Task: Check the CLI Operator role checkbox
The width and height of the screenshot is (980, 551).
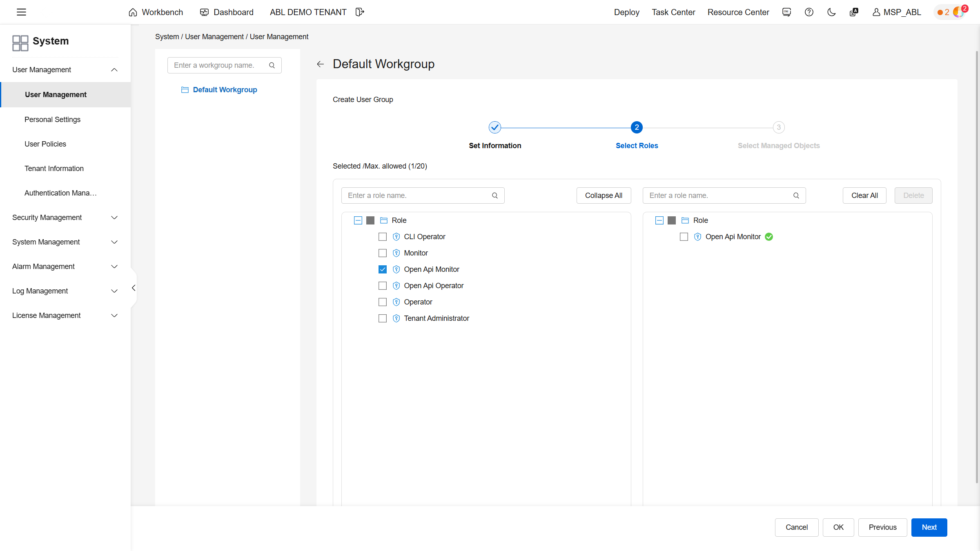Action: [x=383, y=237]
